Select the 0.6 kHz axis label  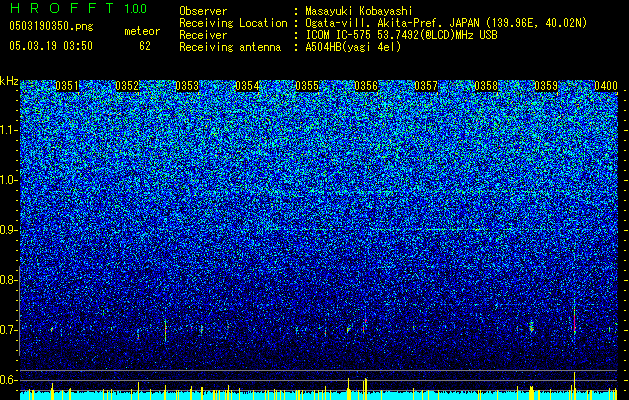8,380
